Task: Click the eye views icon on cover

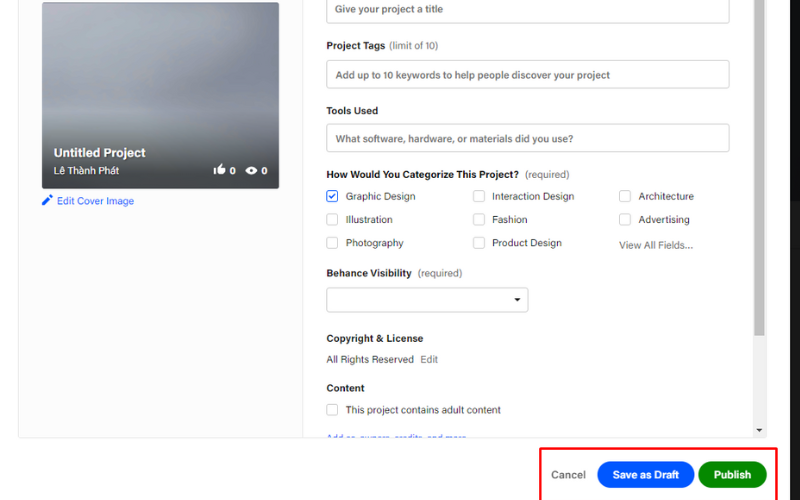Action: (x=251, y=170)
